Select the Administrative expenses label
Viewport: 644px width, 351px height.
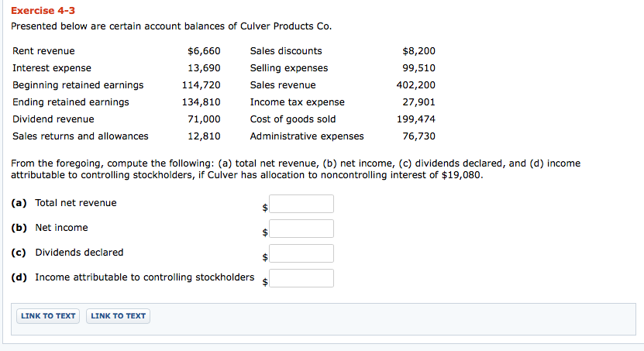point(307,136)
